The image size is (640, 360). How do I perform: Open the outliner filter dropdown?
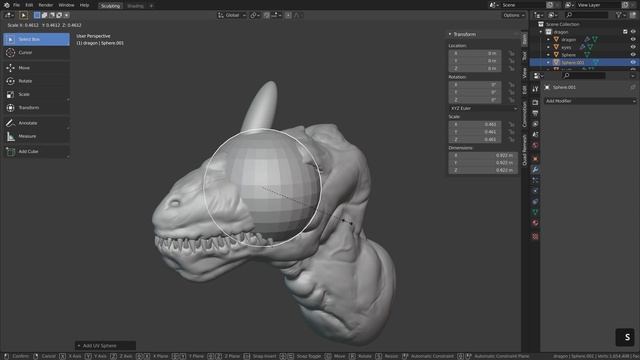[620, 15]
